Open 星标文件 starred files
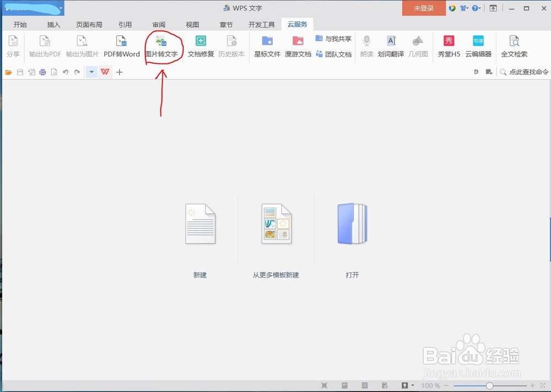Screen dimensions: 551x392 click(267, 46)
